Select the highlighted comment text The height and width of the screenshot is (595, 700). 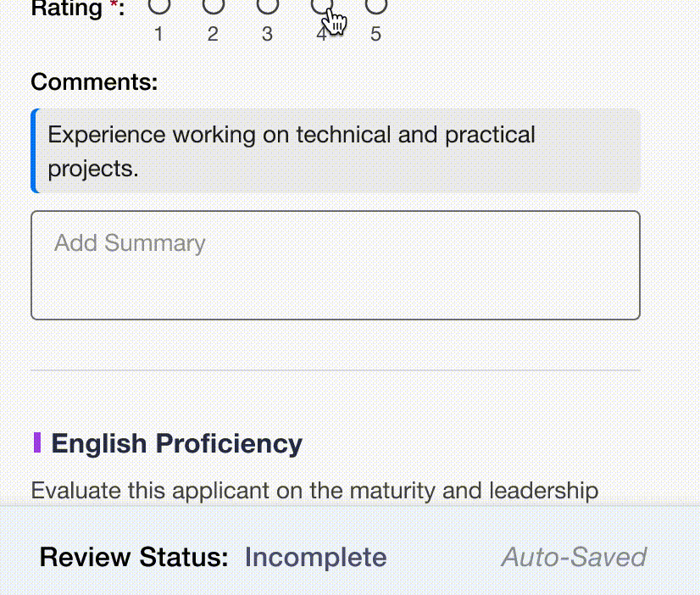pos(292,151)
